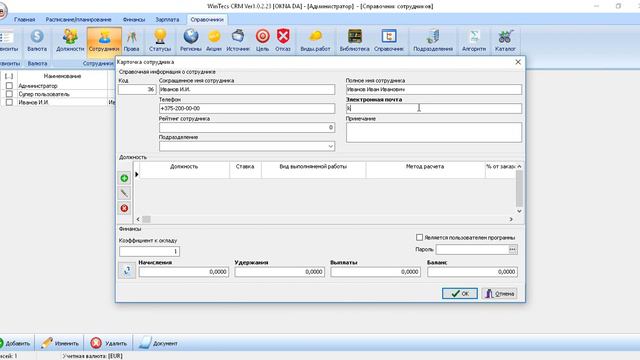The width and height of the screenshot is (640, 360).
Task: Close the Карточка сотрудника dialog
Action: [518, 62]
